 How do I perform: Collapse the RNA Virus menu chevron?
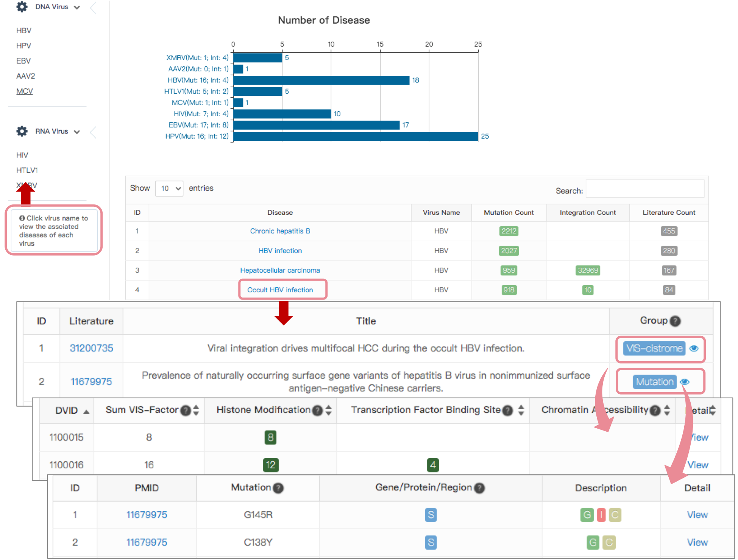click(x=77, y=132)
